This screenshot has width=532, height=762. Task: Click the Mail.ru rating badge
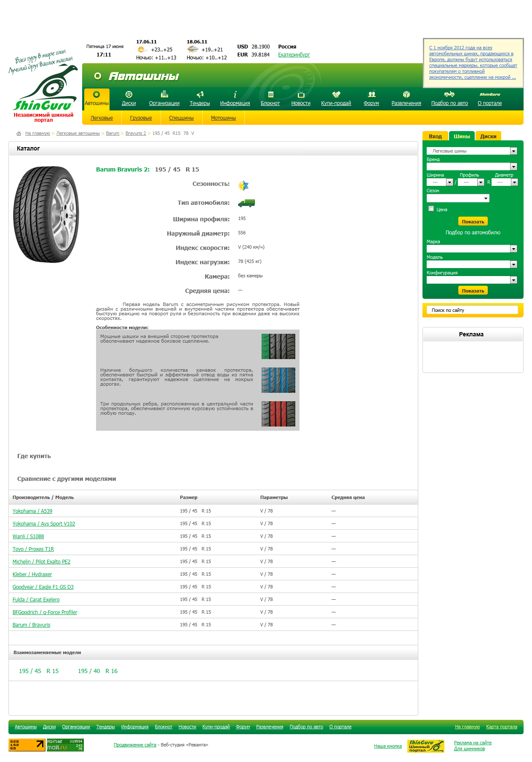click(65, 745)
